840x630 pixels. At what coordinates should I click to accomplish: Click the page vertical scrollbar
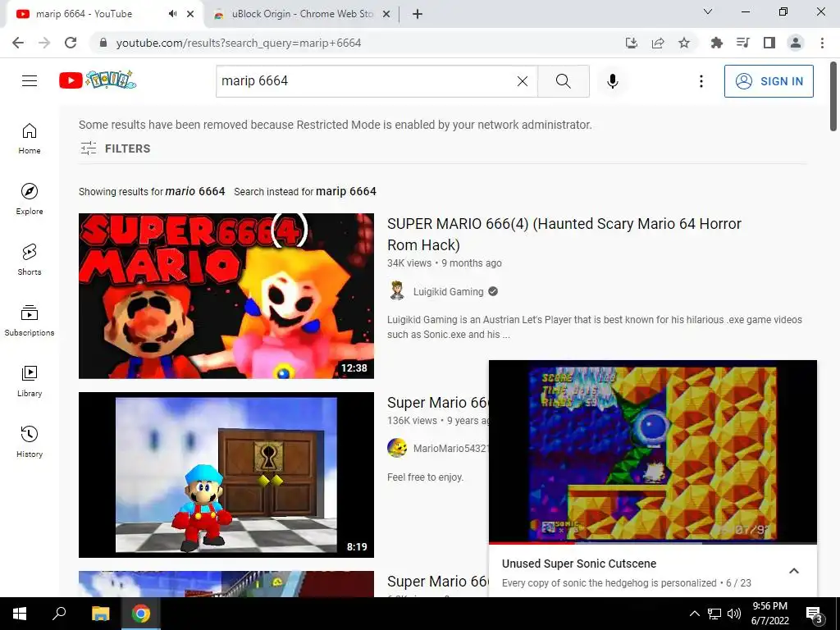tap(833, 97)
